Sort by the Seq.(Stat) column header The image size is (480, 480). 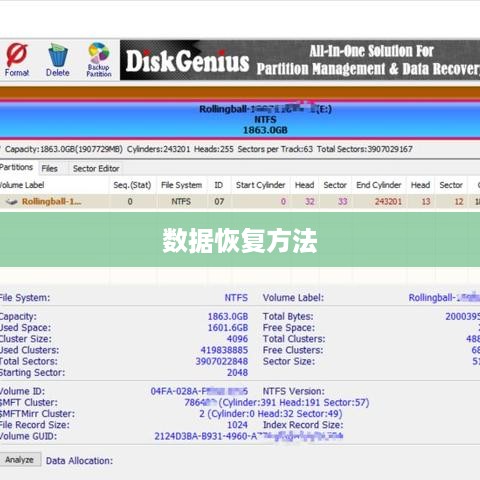(132, 185)
